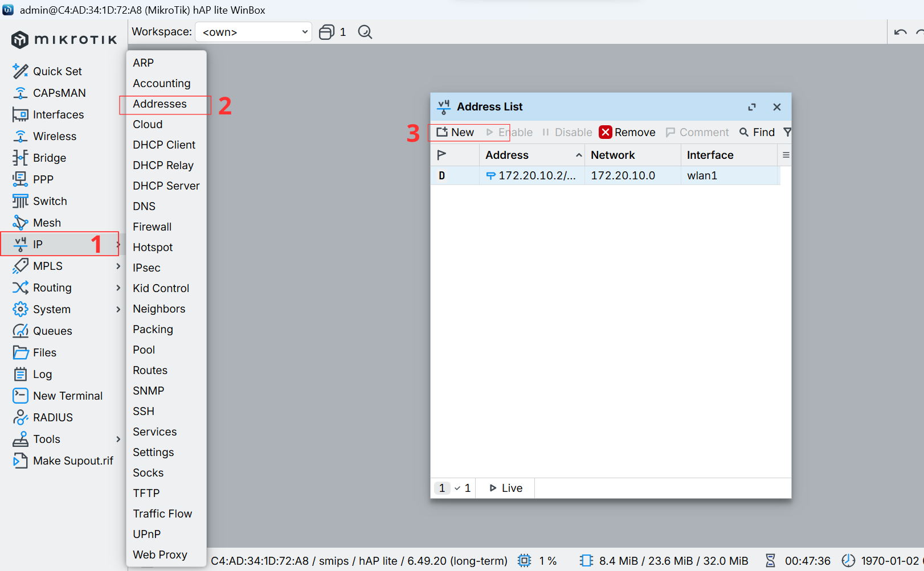Open the PPP menu
Viewport: 924px width, 571px height.
pos(32,179)
